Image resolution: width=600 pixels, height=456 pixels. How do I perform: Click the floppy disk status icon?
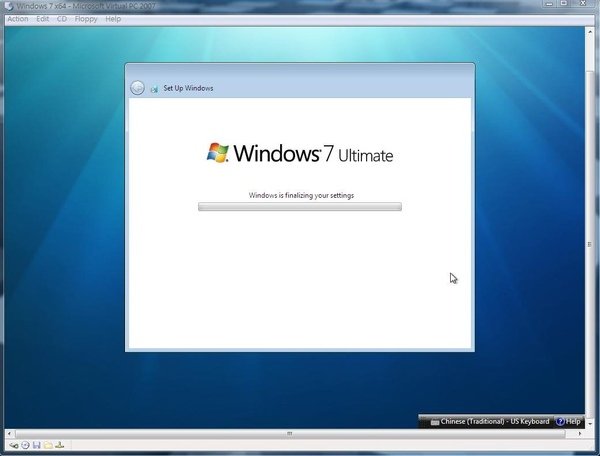tap(37, 445)
